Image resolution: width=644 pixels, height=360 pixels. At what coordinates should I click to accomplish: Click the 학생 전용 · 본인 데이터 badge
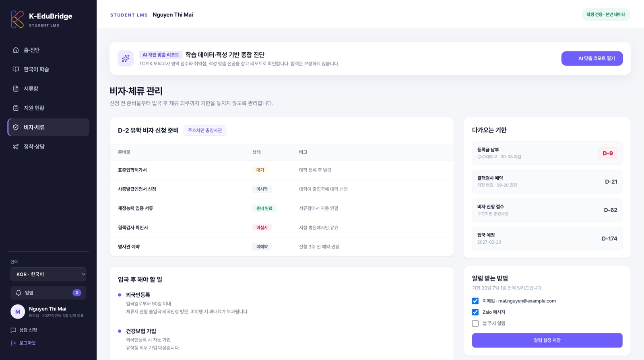(606, 14)
